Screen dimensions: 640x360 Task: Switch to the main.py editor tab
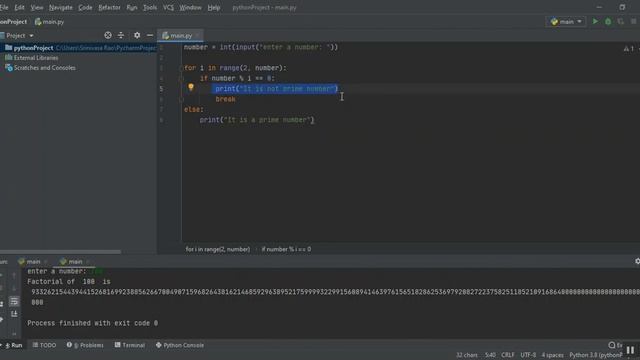180,36
